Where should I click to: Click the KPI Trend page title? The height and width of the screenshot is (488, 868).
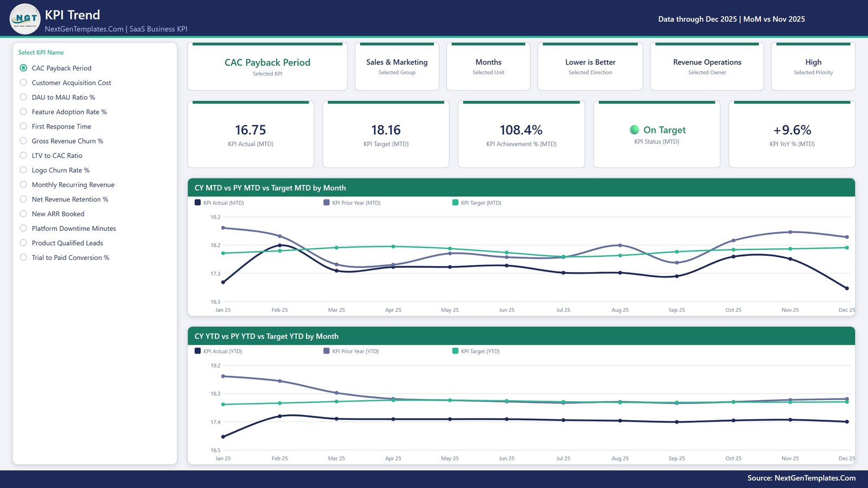(73, 15)
